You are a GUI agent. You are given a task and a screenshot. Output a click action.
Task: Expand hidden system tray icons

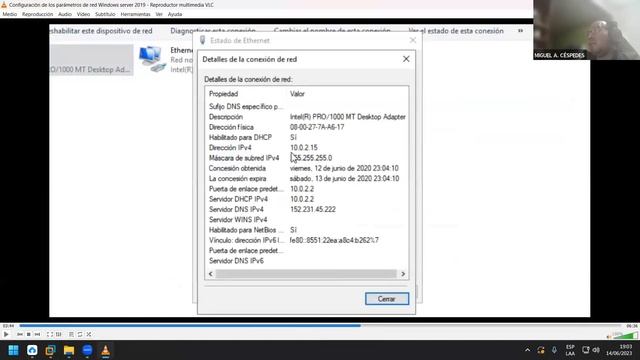527,350
